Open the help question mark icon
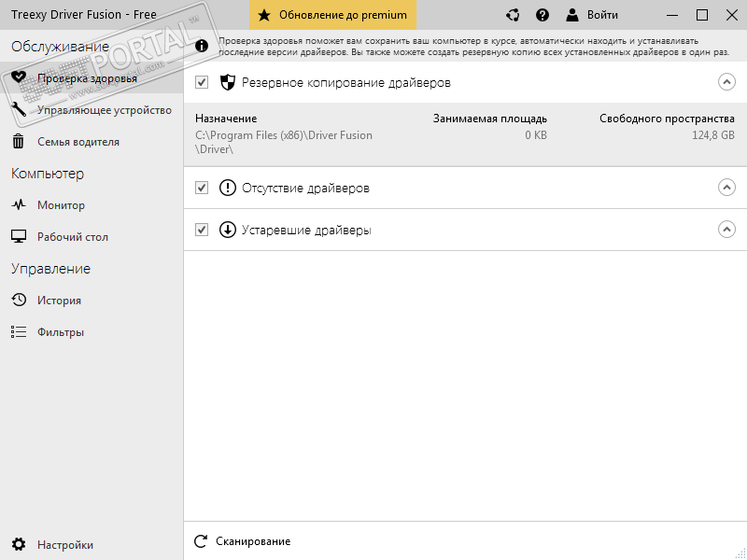Screen dimensions: 747x560 (543, 15)
